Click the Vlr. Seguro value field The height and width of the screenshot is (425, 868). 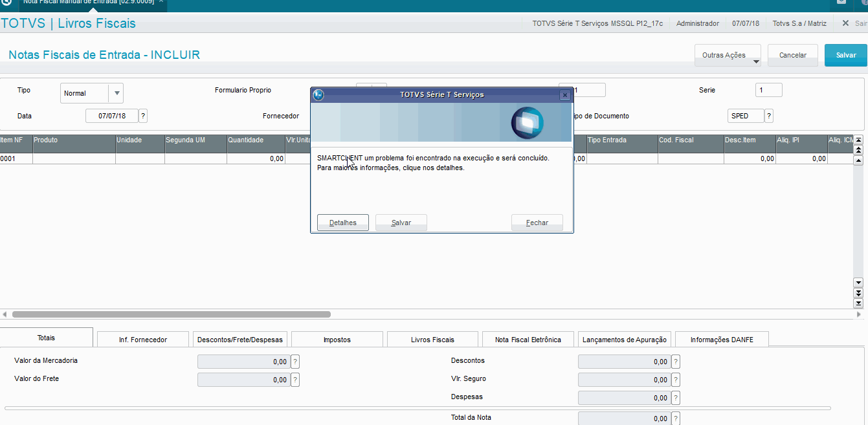click(x=624, y=380)
